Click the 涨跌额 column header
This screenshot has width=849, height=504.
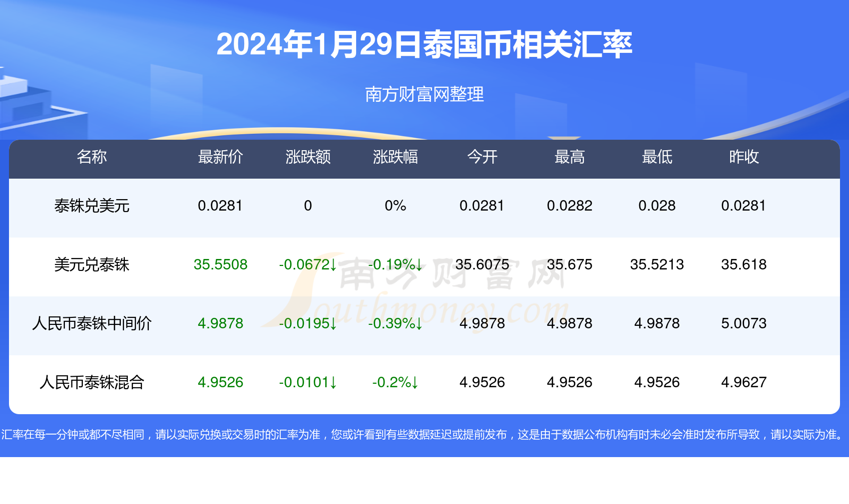[x=308, y=157]
